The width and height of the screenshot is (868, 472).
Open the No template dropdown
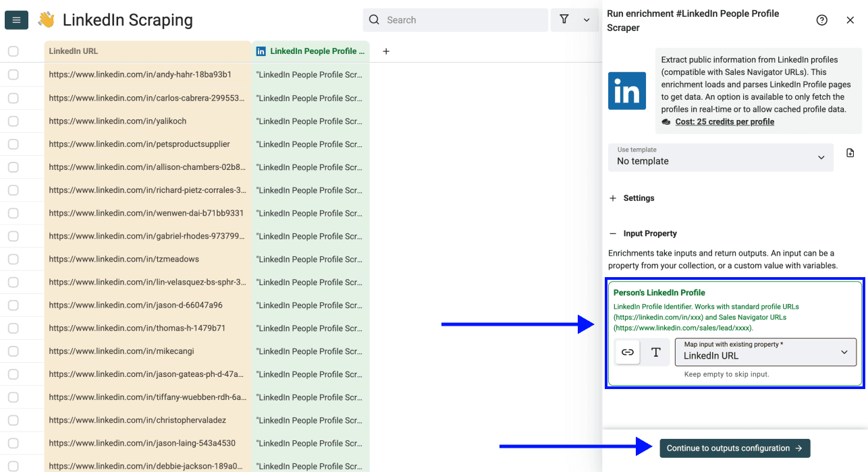point(720,160)
